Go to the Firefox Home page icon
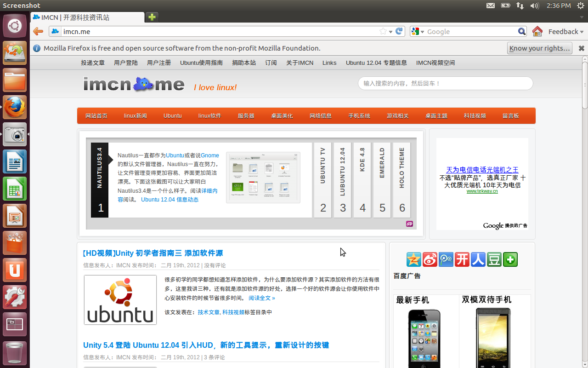This screenshot has height=368, width=588. coord(537,31)
